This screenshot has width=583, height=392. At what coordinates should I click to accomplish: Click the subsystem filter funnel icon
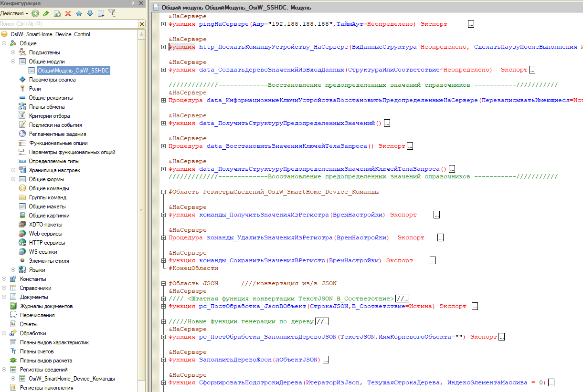pyautogui.click(x=112, y=13)
